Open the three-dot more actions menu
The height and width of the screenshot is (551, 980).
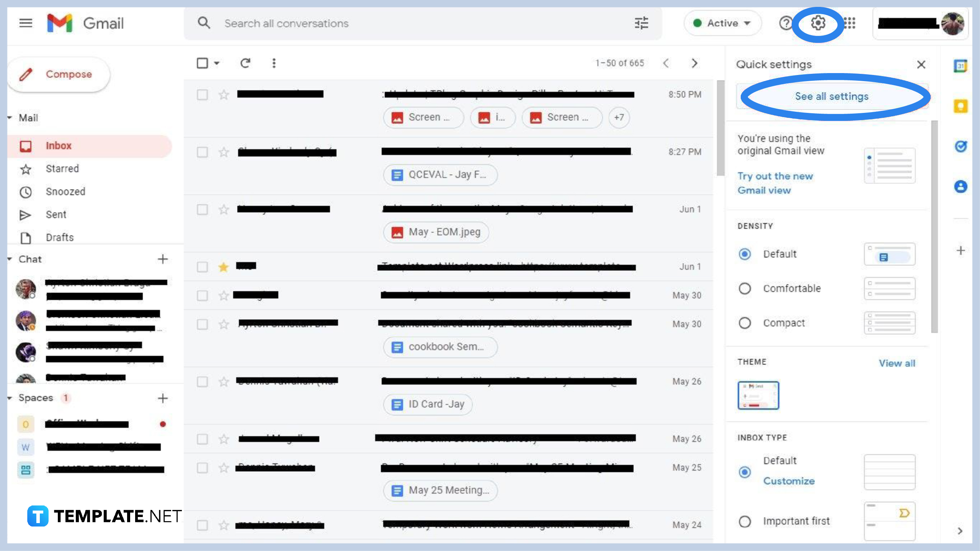274,63
